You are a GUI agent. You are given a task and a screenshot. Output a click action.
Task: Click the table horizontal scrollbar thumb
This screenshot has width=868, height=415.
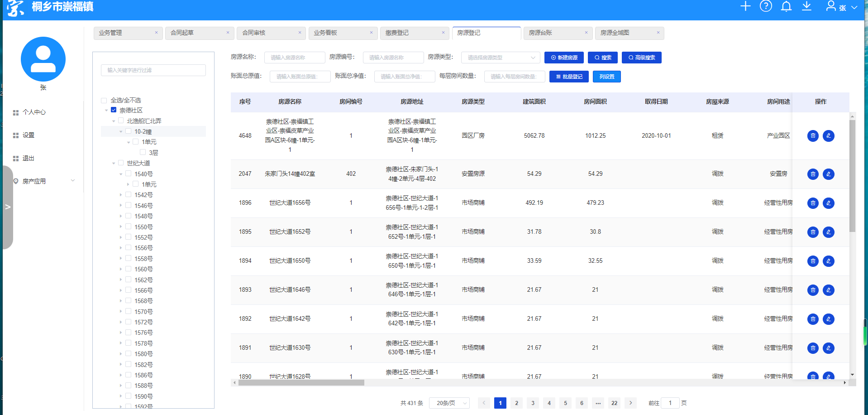(301, 383)
